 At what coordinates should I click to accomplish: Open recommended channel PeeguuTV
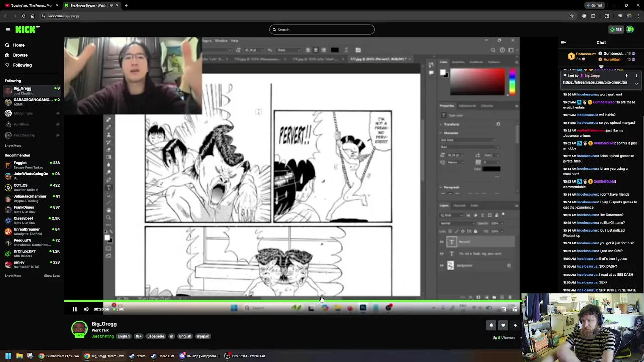point(31,242)
